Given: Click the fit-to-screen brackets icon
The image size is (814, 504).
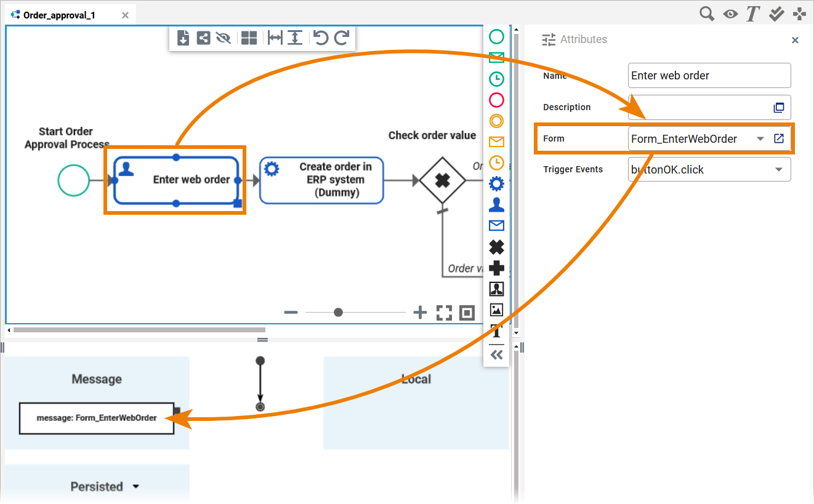Looking at the screenshot, I should click(444, 313).
